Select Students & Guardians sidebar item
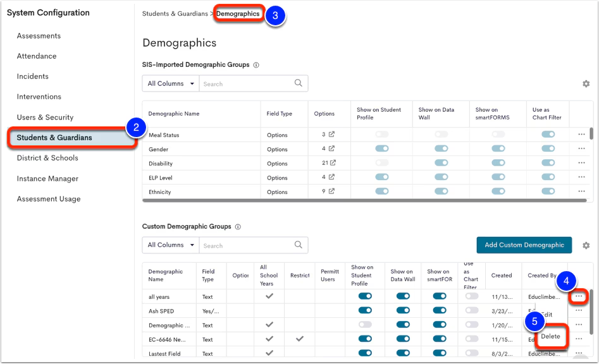This screenshot has width=599, height=364. coord(71,138)
